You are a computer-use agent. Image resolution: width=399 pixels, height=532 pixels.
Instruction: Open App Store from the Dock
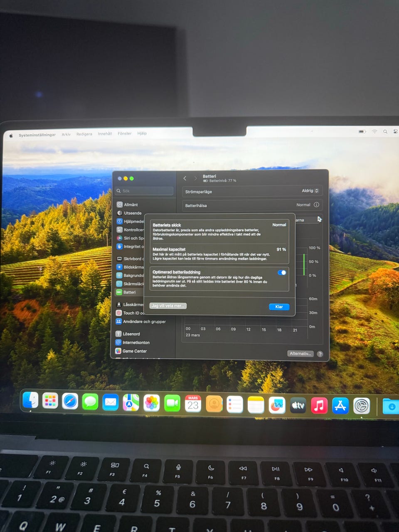tap(340, 406)
